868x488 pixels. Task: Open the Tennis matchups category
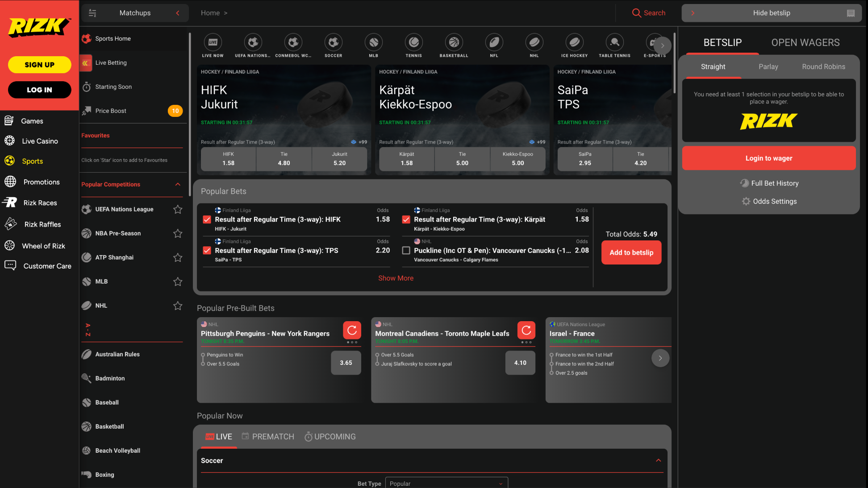(x=413, y=45)
